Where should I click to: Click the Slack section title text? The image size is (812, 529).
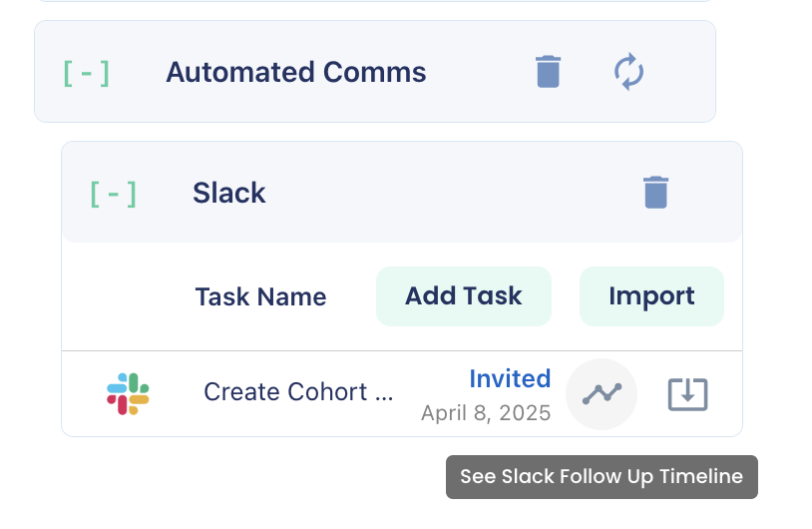(x=228, y=193)
